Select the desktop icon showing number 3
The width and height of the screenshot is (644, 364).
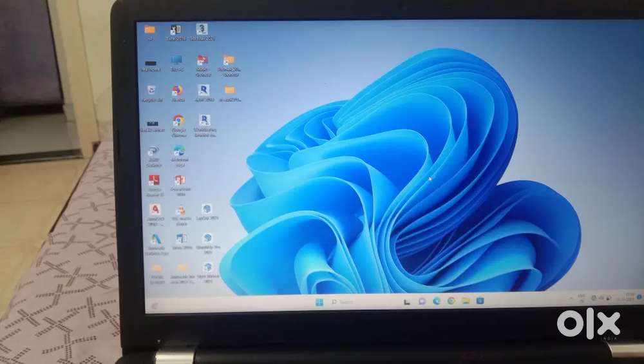tap(202, 32)
